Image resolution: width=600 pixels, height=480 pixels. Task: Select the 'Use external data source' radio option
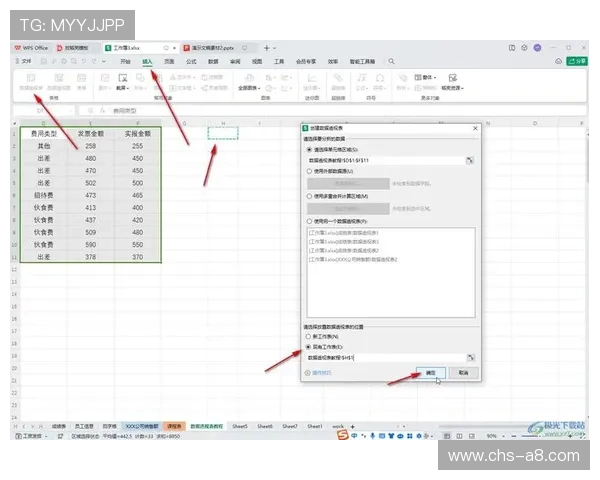(310, 171)
